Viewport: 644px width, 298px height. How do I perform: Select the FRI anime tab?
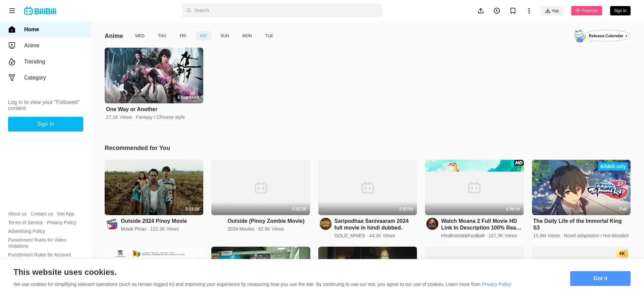[183, 36]
